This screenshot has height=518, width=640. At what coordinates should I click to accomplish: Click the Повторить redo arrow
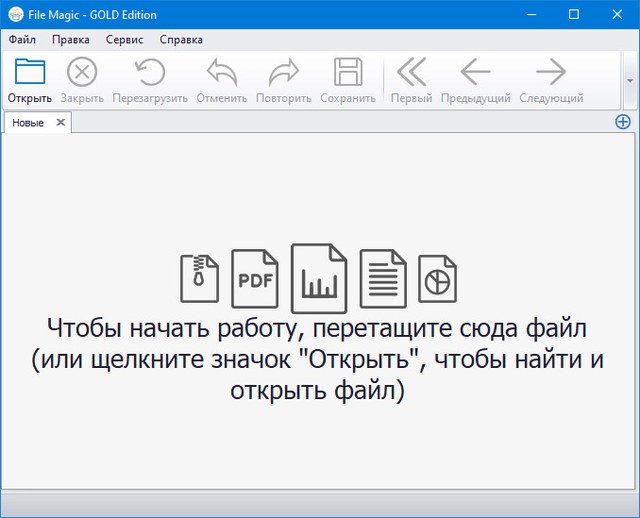[x=284, y=73]
